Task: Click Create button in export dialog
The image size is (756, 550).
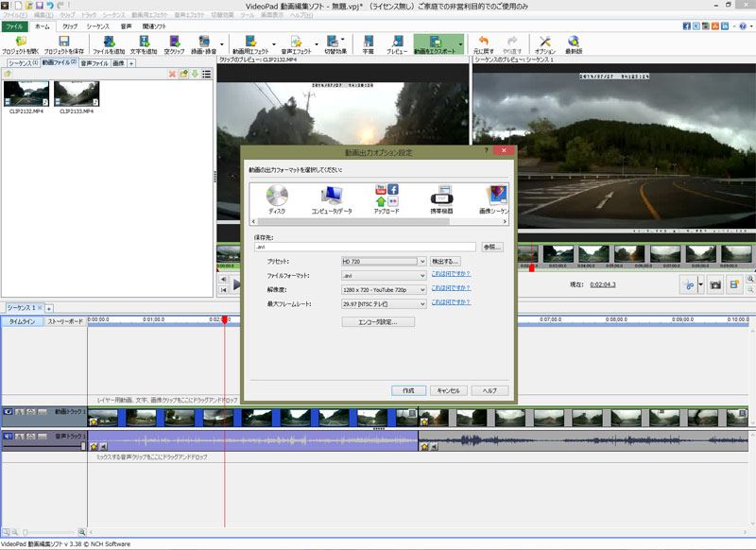Action: coord(408,390)
